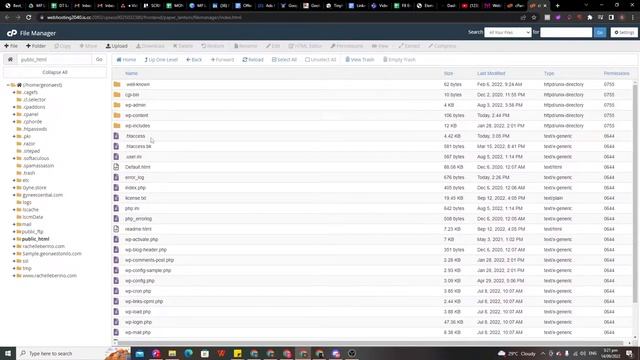Sort by Permissions column header
640x360 pixels.
616,73
